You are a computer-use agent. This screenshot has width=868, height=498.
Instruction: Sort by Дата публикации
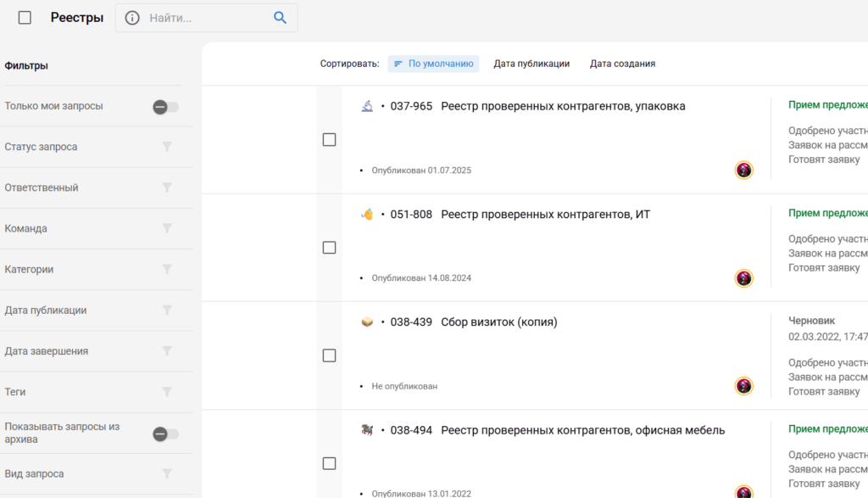point(531,64)
